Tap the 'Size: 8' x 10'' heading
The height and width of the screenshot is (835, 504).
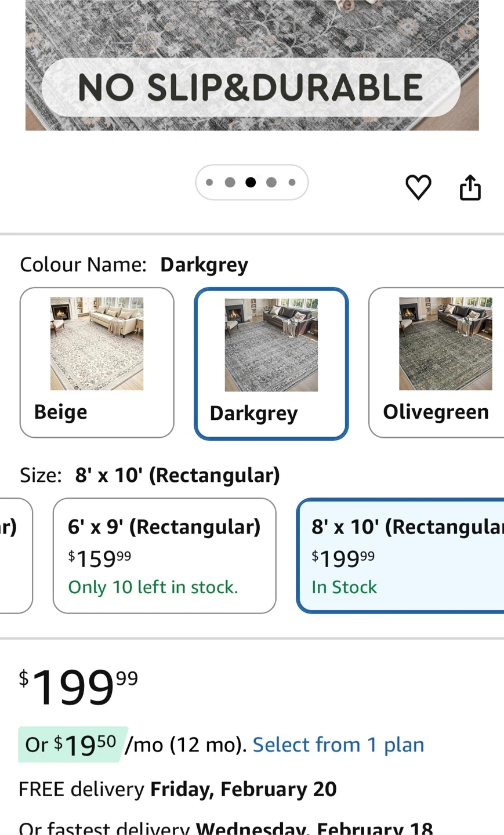(150, 475)
